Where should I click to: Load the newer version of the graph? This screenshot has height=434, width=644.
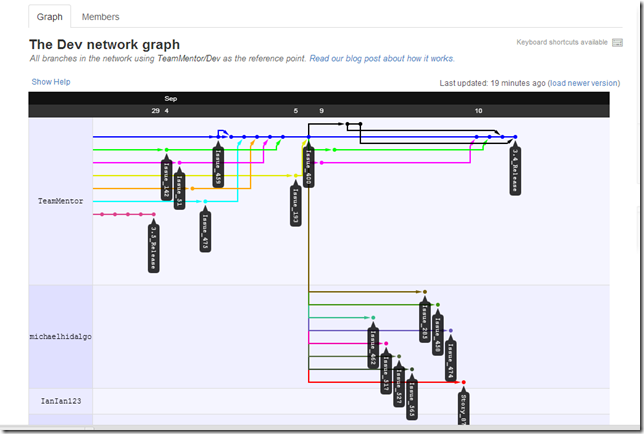(584, 83)
